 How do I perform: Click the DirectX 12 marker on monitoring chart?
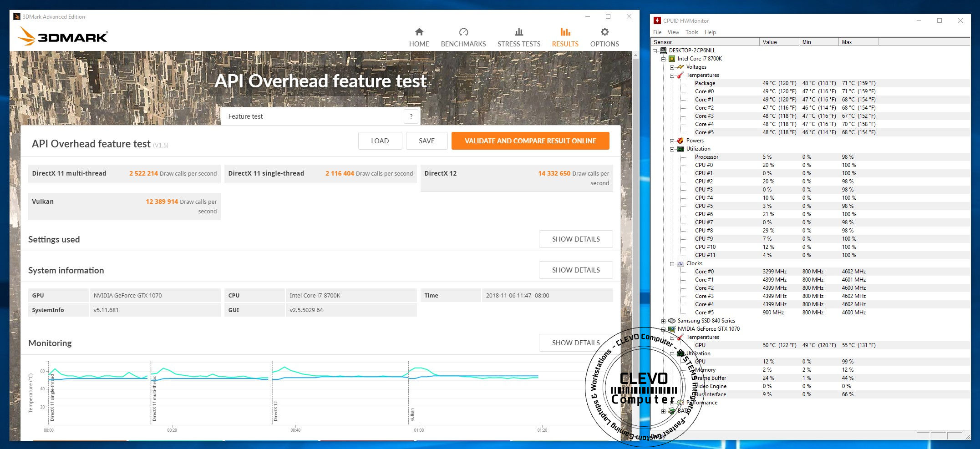click(x=275, y=411)
